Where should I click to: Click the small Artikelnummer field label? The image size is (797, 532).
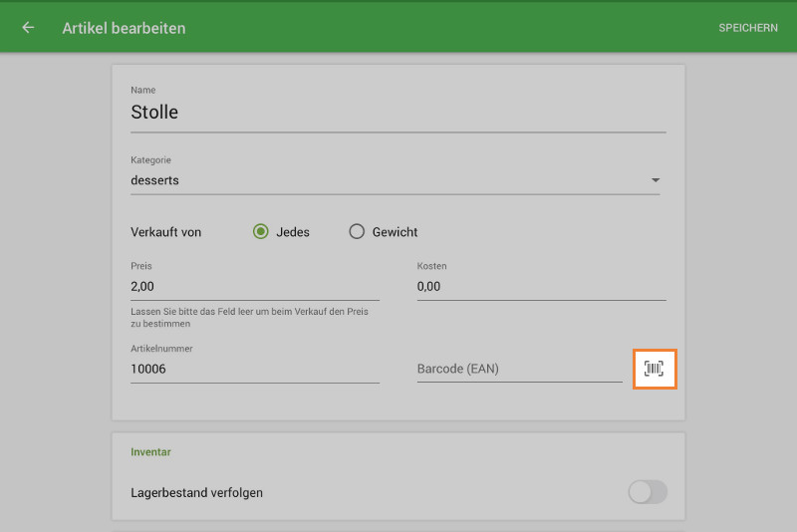161,349
